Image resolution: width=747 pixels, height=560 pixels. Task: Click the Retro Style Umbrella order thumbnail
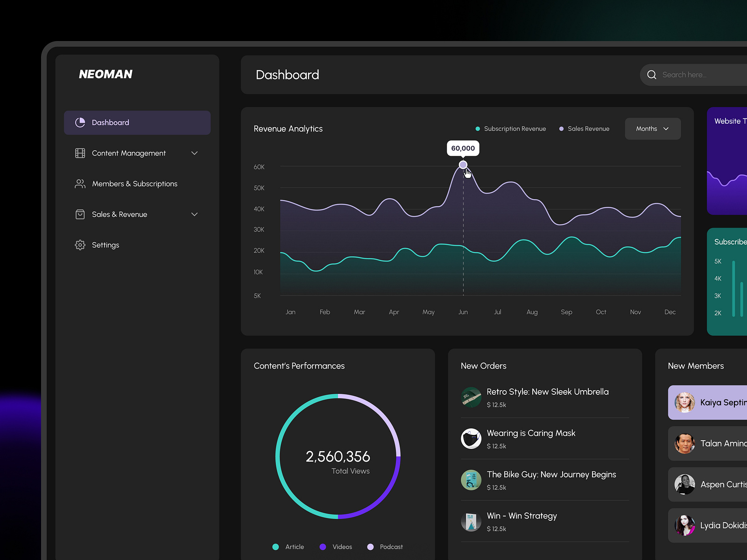(471, 398)
